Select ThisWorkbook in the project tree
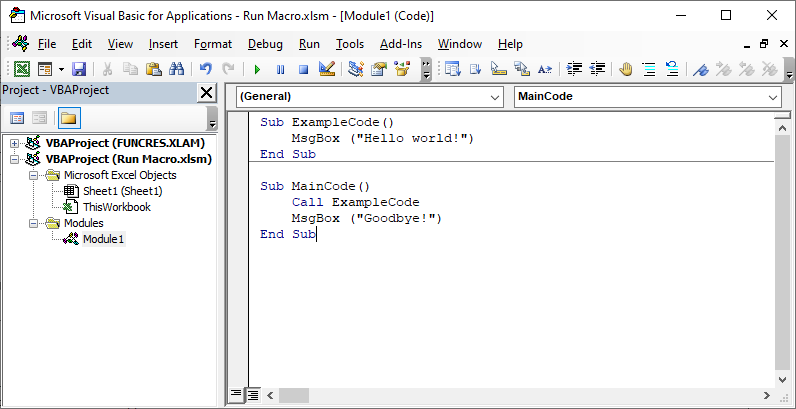796x409 pixels. (117, 207)
